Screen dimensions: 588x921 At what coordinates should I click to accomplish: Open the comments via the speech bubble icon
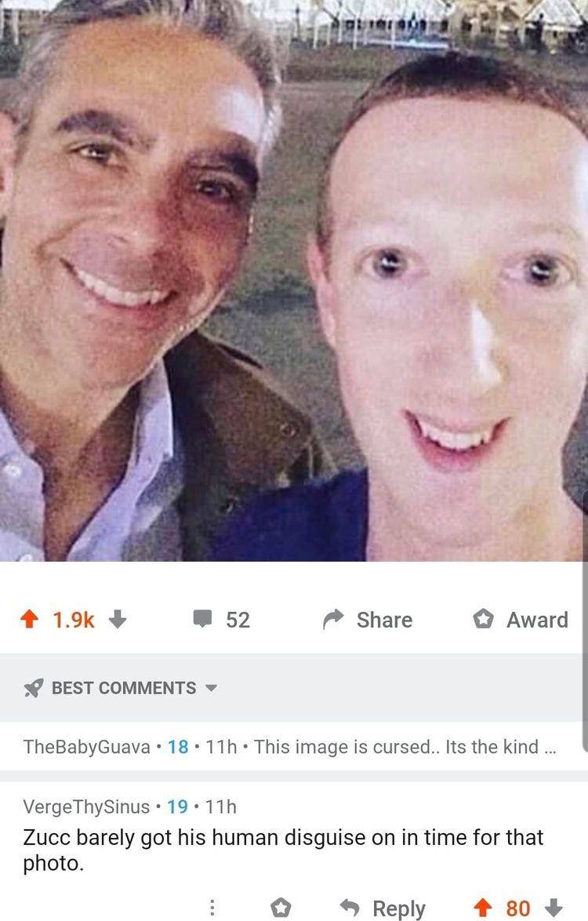[x=204, y=619]
